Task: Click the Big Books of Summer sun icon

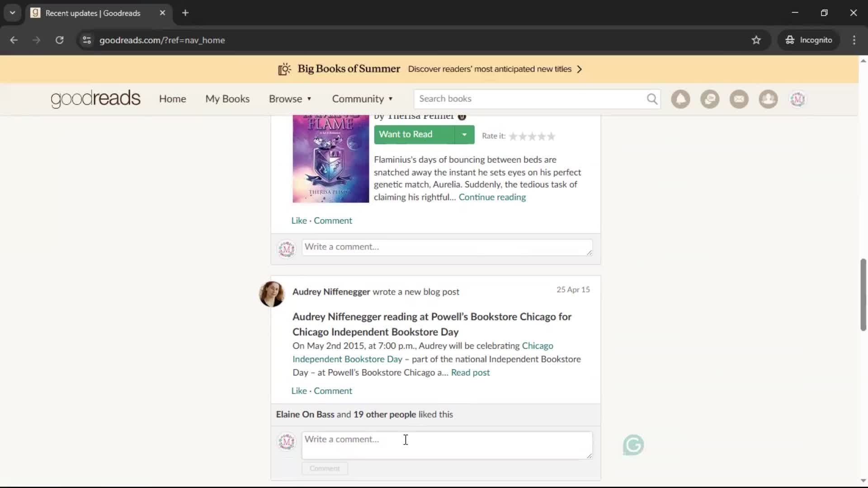Action: (x=284, y=69)
